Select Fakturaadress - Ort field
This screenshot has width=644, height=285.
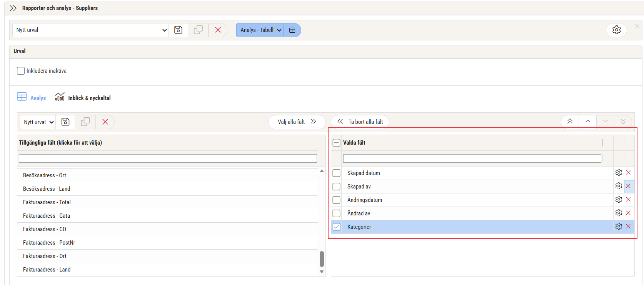click(168, 256)
